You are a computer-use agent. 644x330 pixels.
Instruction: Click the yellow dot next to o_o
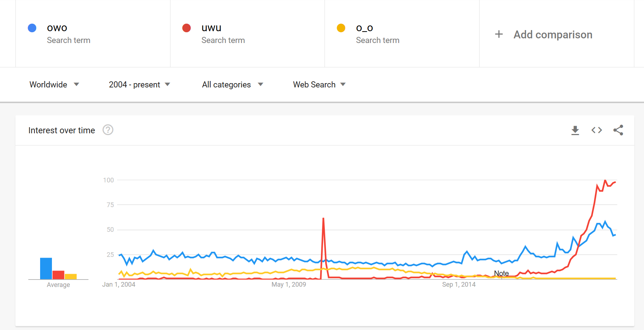coord(341,28)
